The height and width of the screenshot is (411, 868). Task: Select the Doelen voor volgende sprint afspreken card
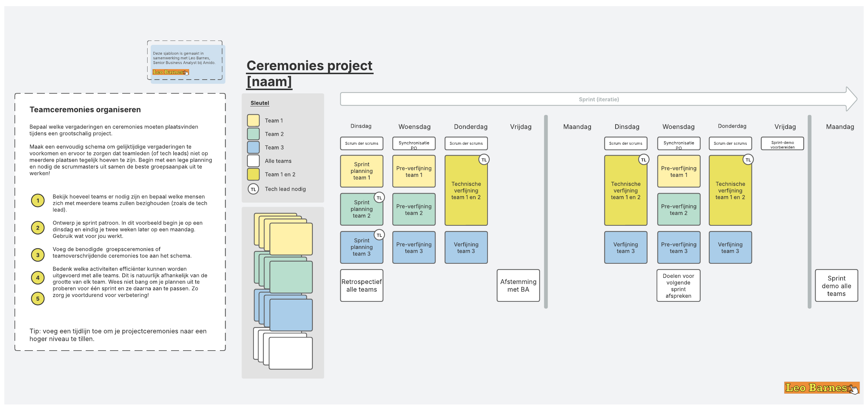tap(678, 285)
